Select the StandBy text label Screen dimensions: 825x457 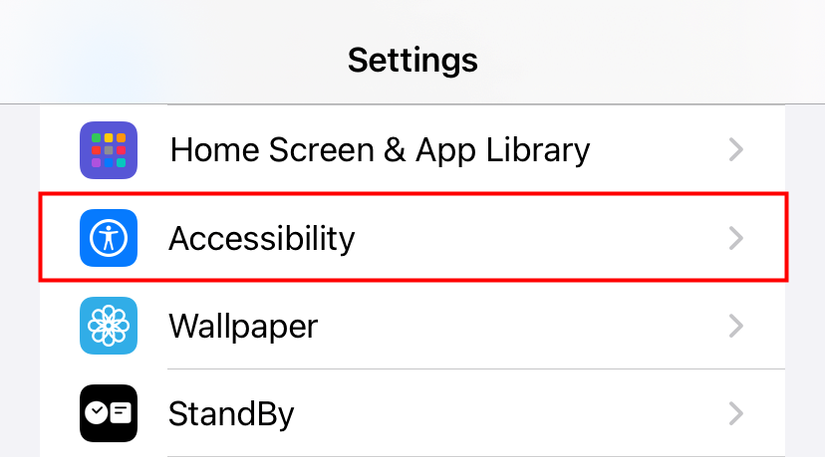coord(231,414)
